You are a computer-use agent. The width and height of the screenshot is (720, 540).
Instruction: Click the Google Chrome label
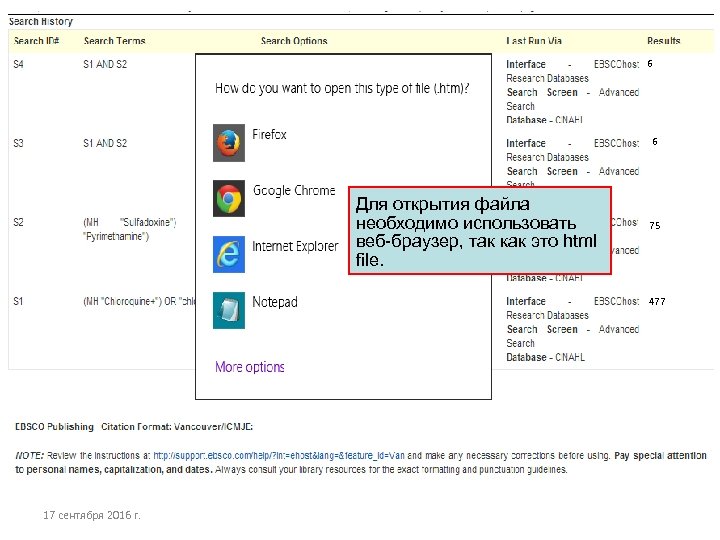294,191
